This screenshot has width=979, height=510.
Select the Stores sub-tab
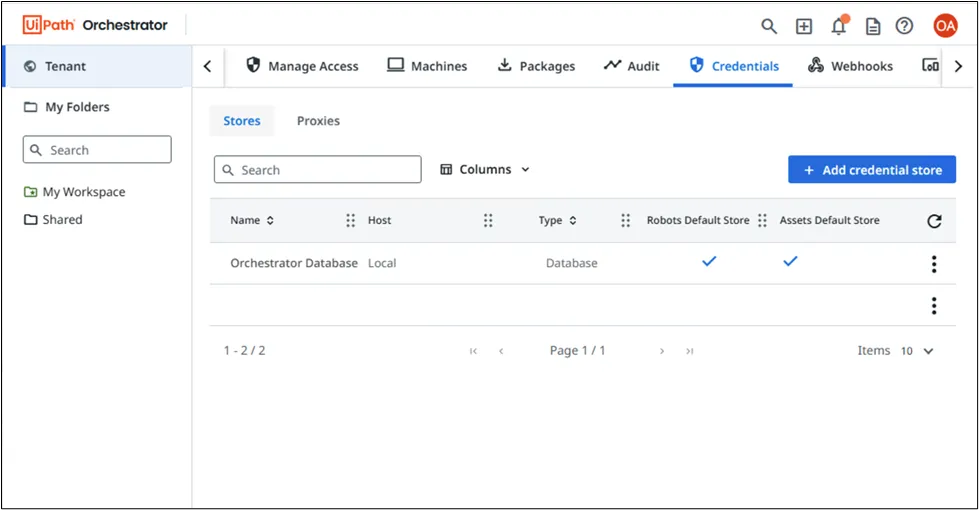242,120
